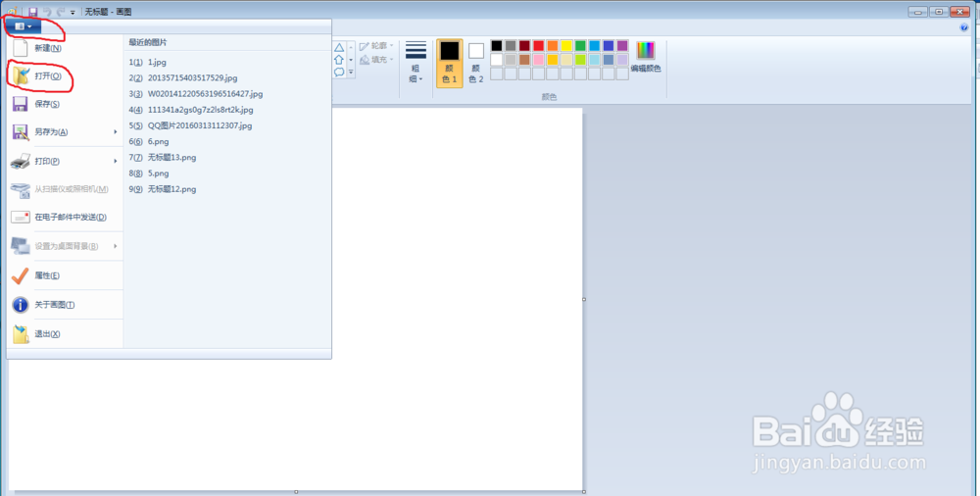Pick the lavender color swatch
This screenshot has height=496, width=980.
pyautogui.click(x=622, y=60)
